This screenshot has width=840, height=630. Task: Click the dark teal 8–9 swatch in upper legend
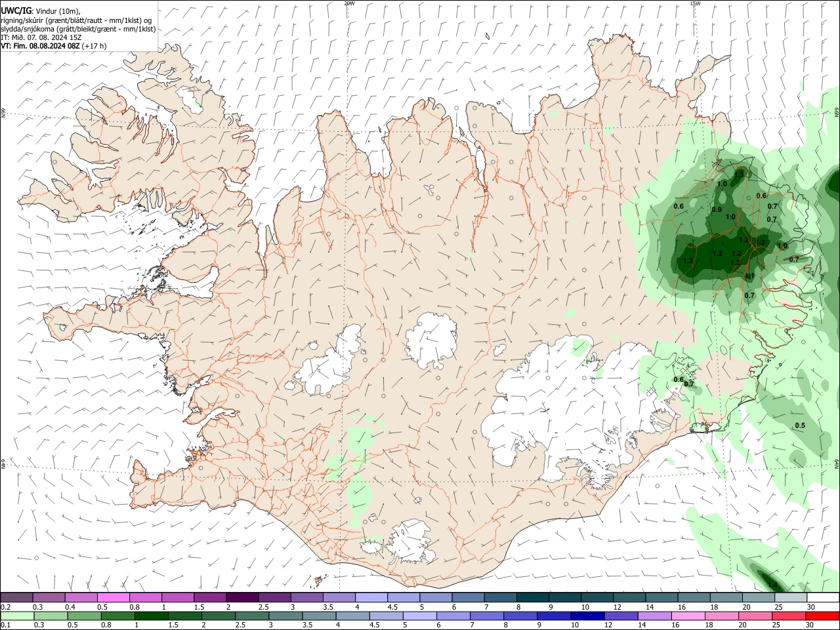(532, 597)
